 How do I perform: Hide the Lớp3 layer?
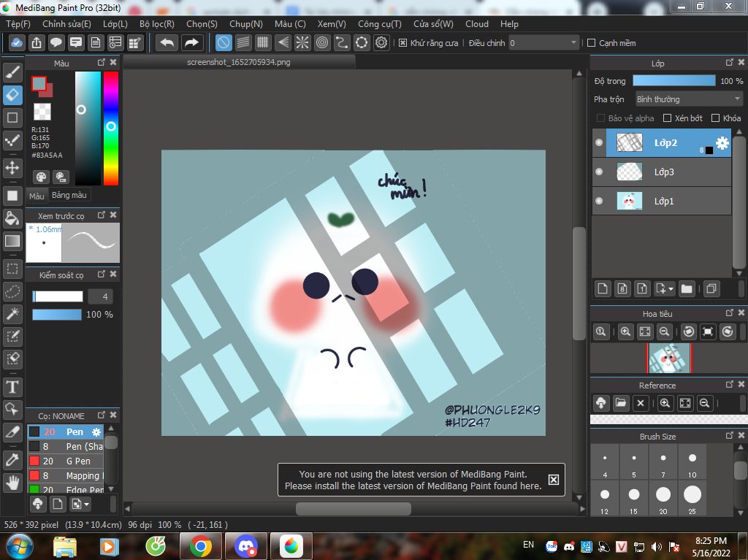tap(599, 172)
